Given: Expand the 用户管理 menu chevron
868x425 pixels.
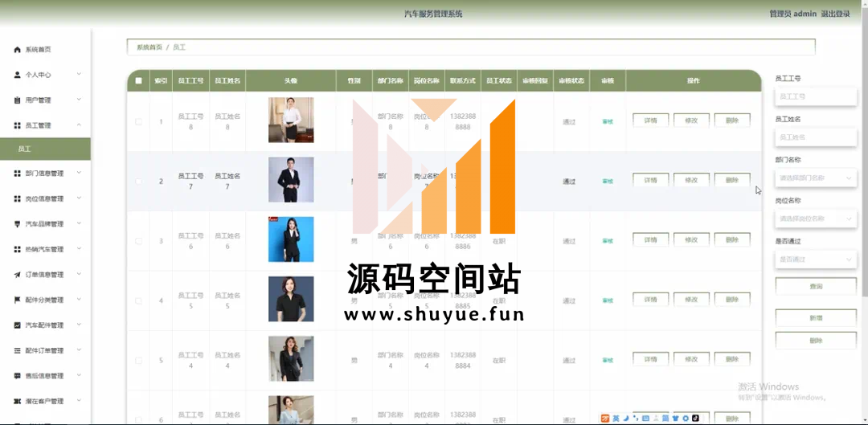Looking at the screenshot, I should click(x=79, y=100).
